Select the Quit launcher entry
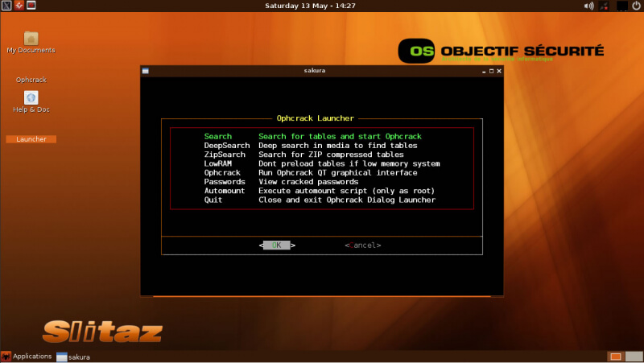This screenshot has width=644, height=363. click(320, 200)
